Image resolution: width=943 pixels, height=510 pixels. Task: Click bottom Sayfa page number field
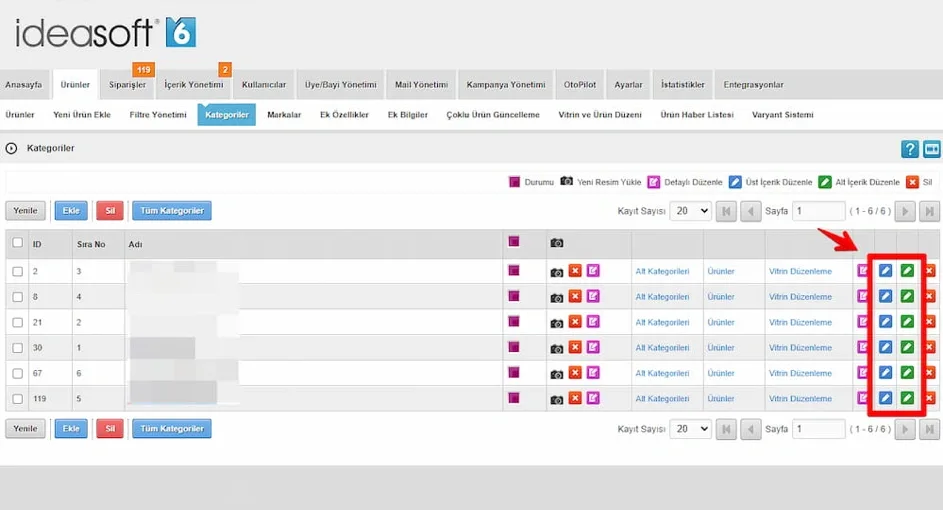(x=819, y=429)
